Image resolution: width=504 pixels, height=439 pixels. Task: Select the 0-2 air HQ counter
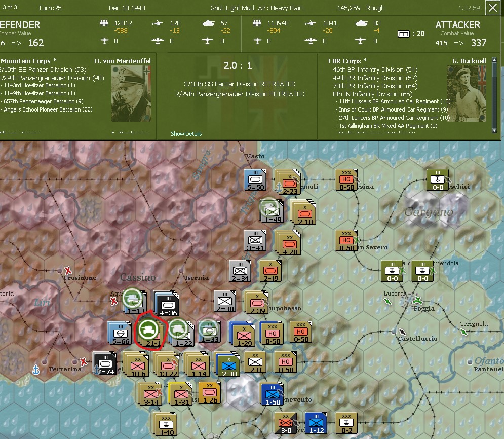(346, 423)
